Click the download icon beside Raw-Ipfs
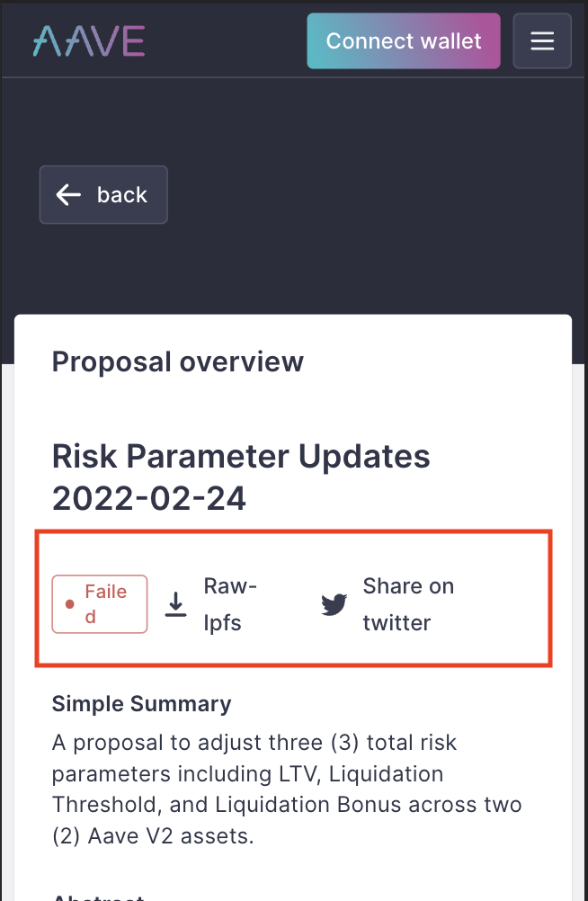The width and height of the screenshot is (588, 901). tap(175, 604)
